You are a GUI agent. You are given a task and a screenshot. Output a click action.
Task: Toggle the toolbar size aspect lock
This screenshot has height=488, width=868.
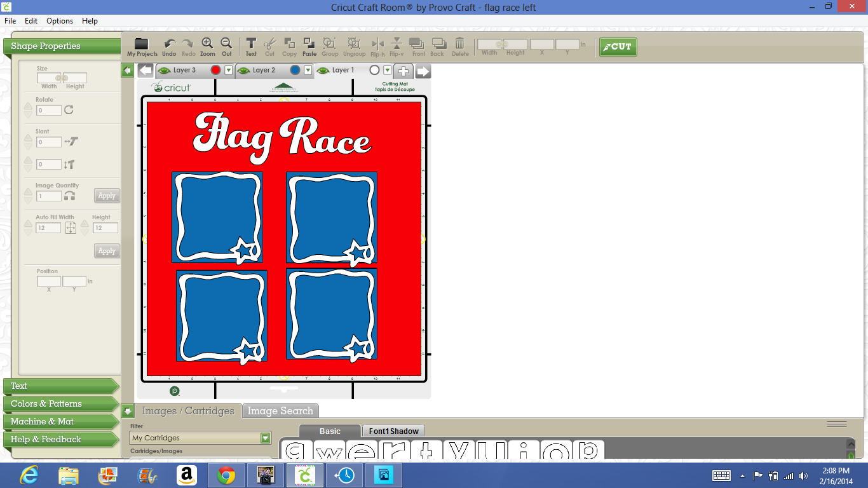(x=502, y=44)
